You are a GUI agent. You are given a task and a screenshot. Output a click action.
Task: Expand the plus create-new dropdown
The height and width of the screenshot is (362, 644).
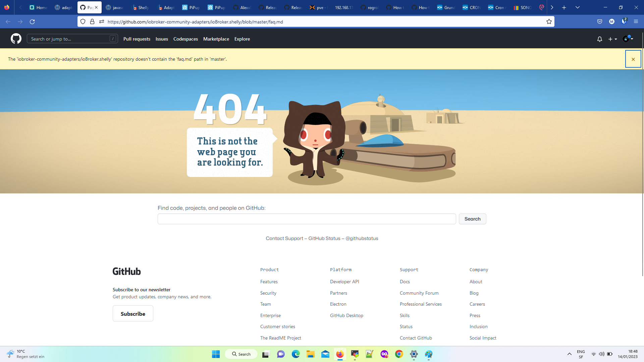612,39
